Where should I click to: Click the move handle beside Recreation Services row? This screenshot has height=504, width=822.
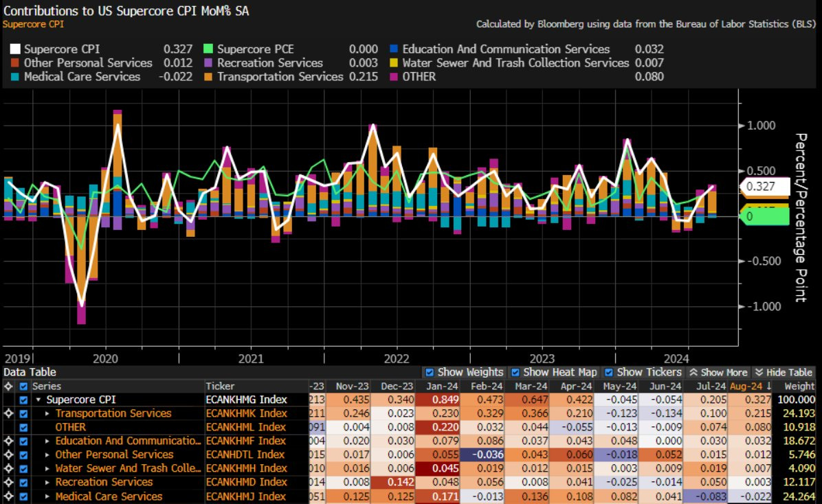(x=8, y=482)
